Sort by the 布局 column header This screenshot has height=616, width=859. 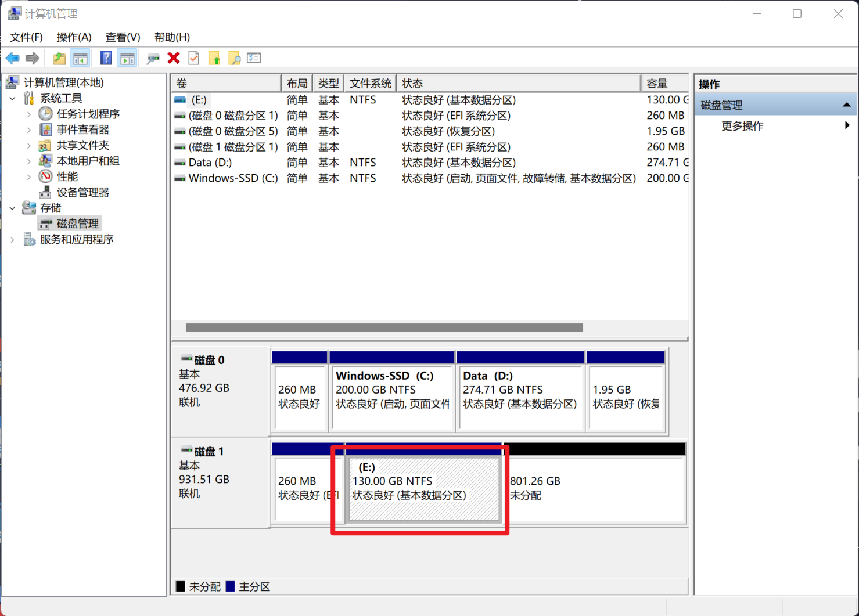[x=297, y=84]
